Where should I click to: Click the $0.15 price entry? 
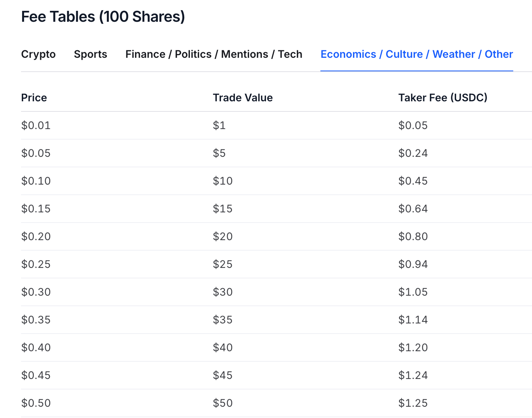tap(36, 209)
